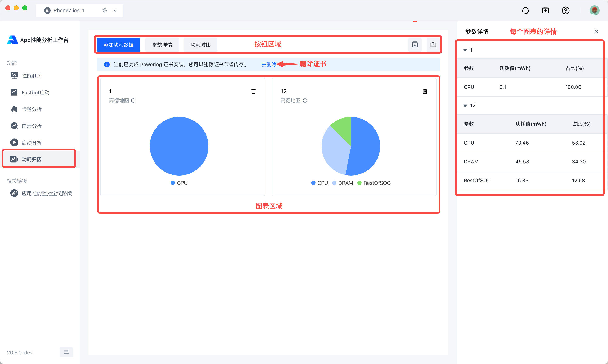Click 参数详情 button
Image resolution: width=608 pixels, height=364 pixels.
coord(162,45)
